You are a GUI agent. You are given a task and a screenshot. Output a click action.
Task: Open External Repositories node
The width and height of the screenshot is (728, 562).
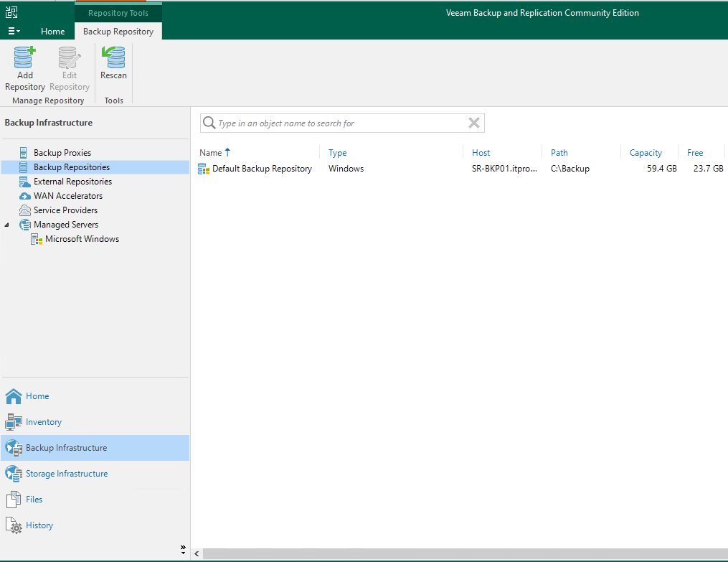[72, 182]
